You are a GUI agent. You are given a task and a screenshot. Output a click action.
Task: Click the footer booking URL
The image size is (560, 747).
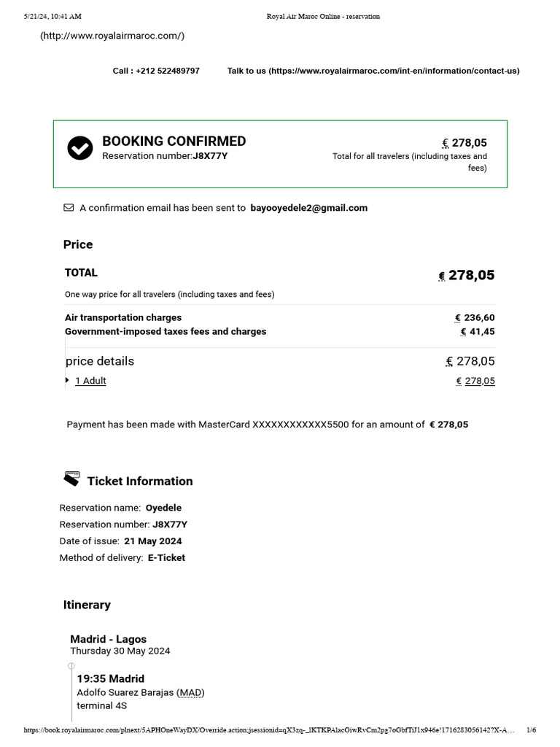(x=270, y=730)
